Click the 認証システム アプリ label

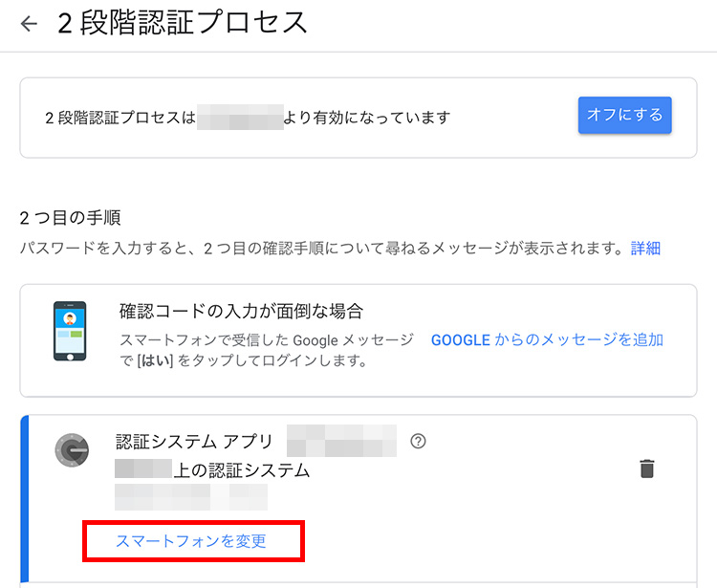(x=194, y=442)
